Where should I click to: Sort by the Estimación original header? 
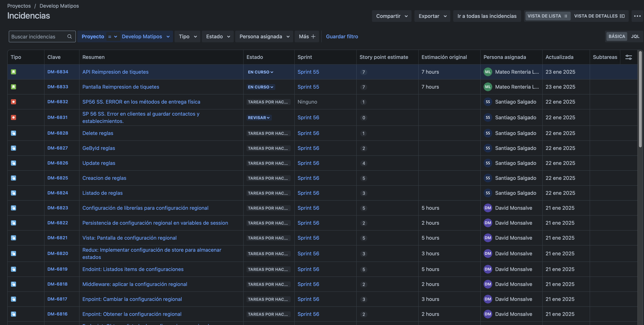[444, 57]
